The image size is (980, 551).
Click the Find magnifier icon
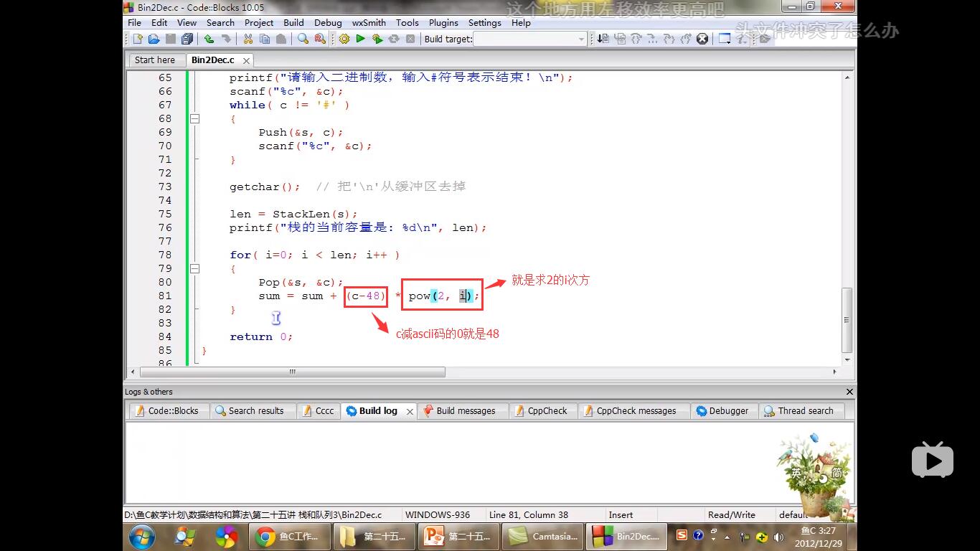[303, 39]
